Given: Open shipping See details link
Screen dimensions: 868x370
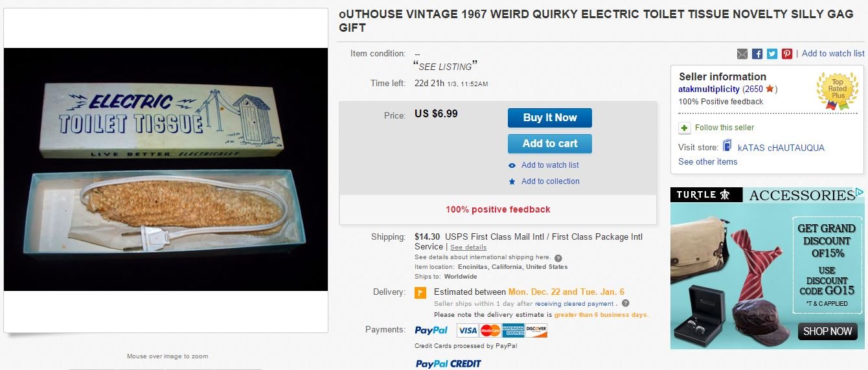Looking at the screenshot, I should (468, 248).
